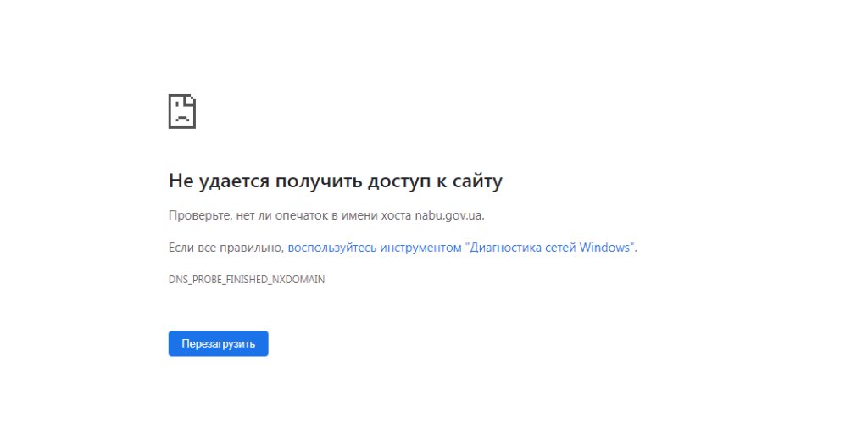
Task: Open the Диагностика сетей Windows link
Action: pos(461,248)
